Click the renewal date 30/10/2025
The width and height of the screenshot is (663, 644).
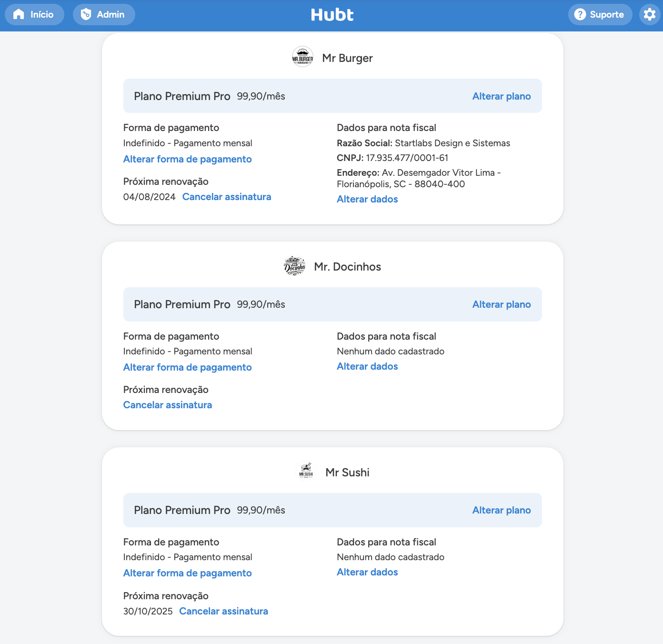click(x=148, y=611)
